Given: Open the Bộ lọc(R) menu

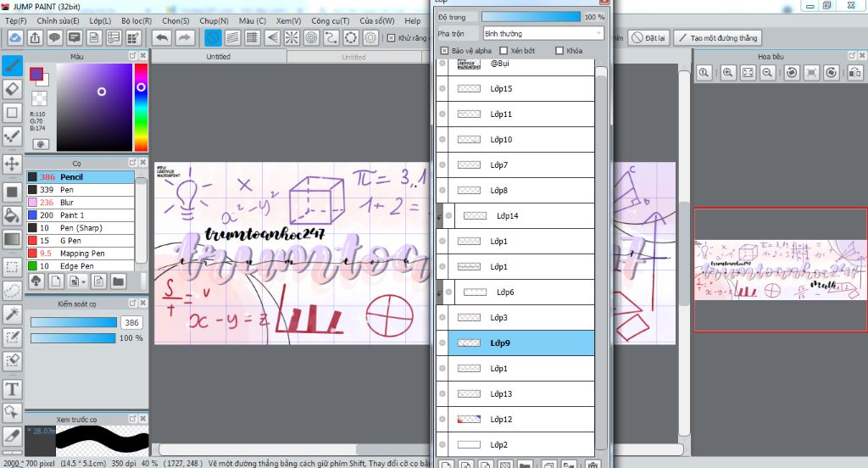Looking at the screenshot, I should [x=136, y=20].
